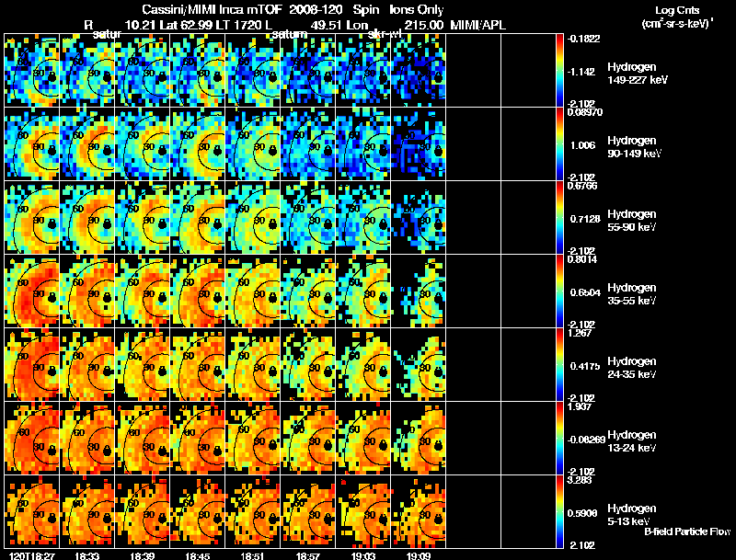This screenshot has width=736, height=560.
Task: Select the 19:09 image in Hydrogen 24-35 keV row
Action: coord(419,365)
